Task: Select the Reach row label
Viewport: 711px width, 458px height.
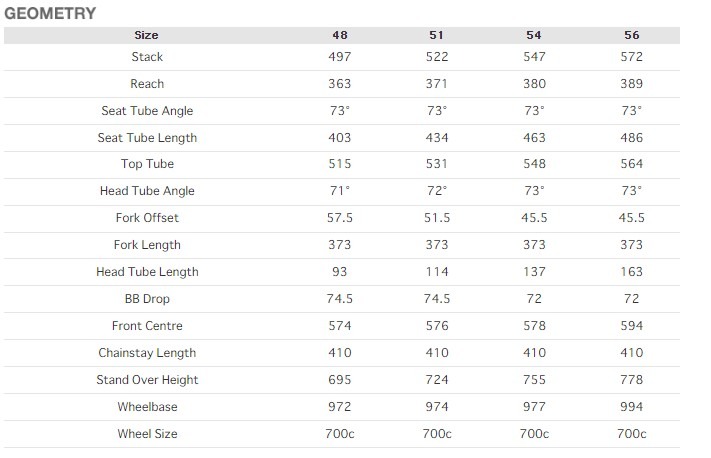Action: point(147,84)
